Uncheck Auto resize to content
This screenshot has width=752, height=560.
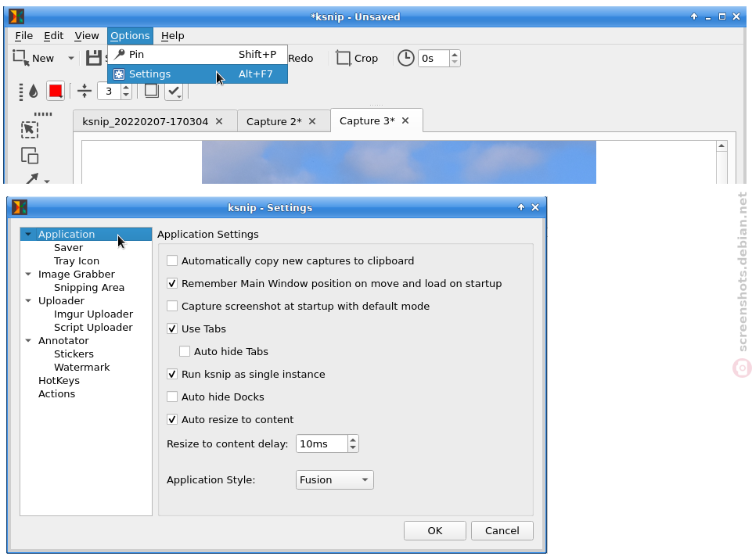click(x=172, y=419)
